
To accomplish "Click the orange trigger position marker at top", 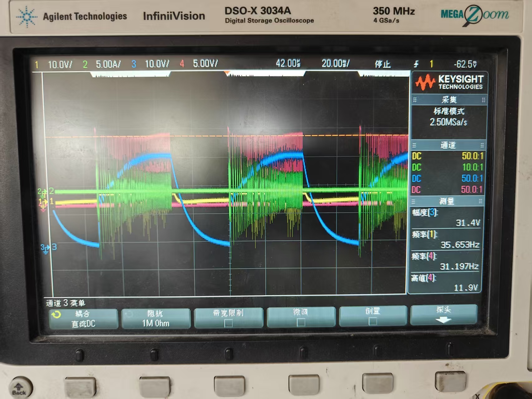I will pos(227,73).
